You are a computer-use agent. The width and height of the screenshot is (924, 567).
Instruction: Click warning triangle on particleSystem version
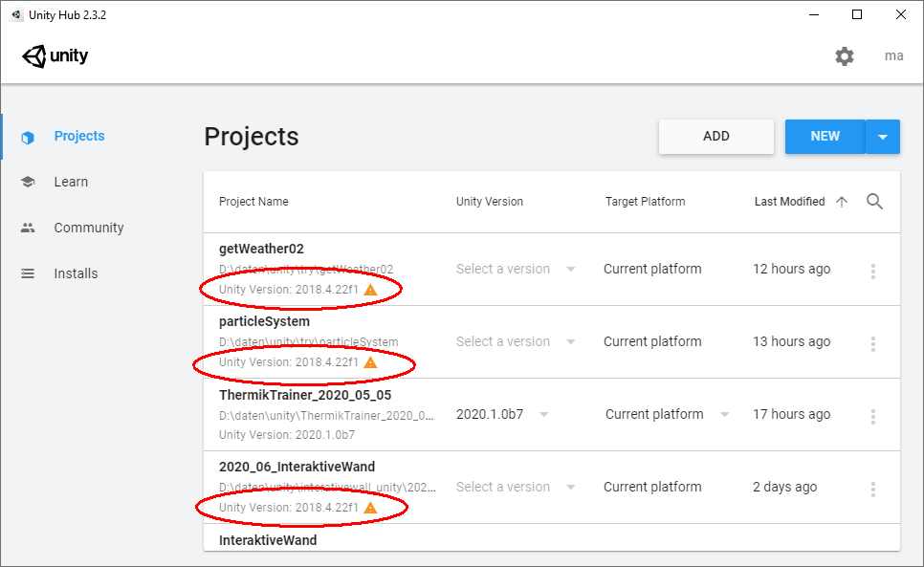point(371,362)
